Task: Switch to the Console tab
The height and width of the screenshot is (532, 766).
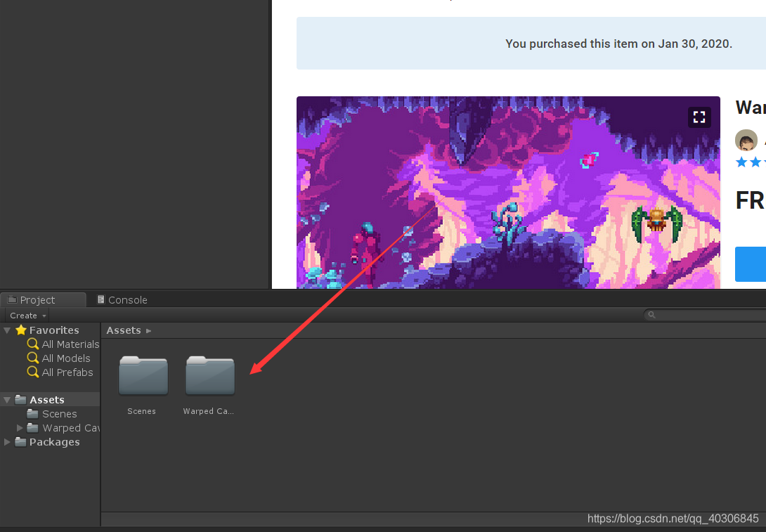Action: [122, 300]
